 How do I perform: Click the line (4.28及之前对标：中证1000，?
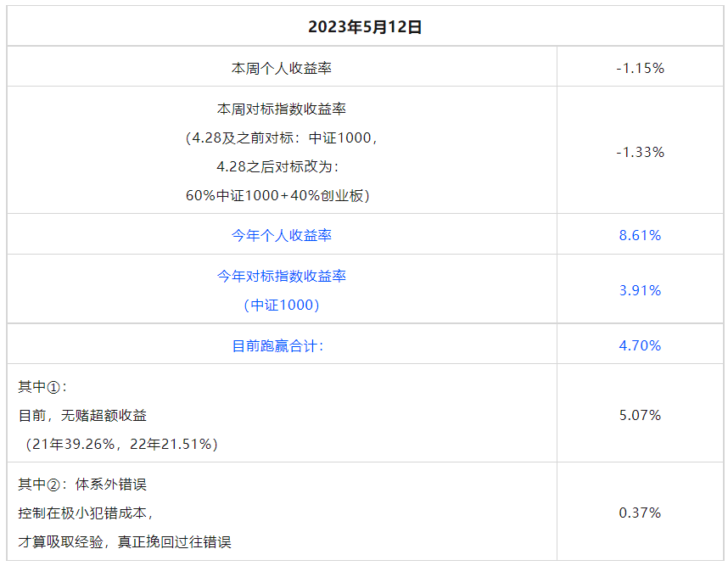[282, 138]
